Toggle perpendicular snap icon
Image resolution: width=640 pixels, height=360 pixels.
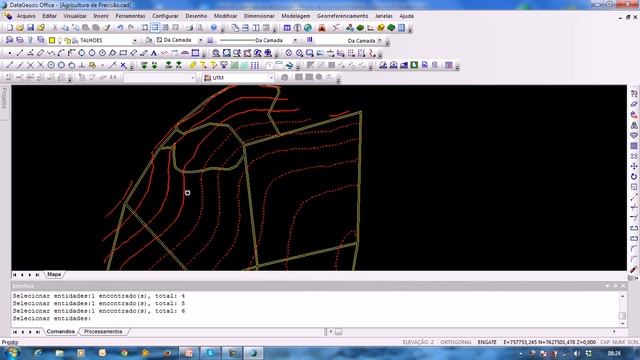tap(82, 65)
